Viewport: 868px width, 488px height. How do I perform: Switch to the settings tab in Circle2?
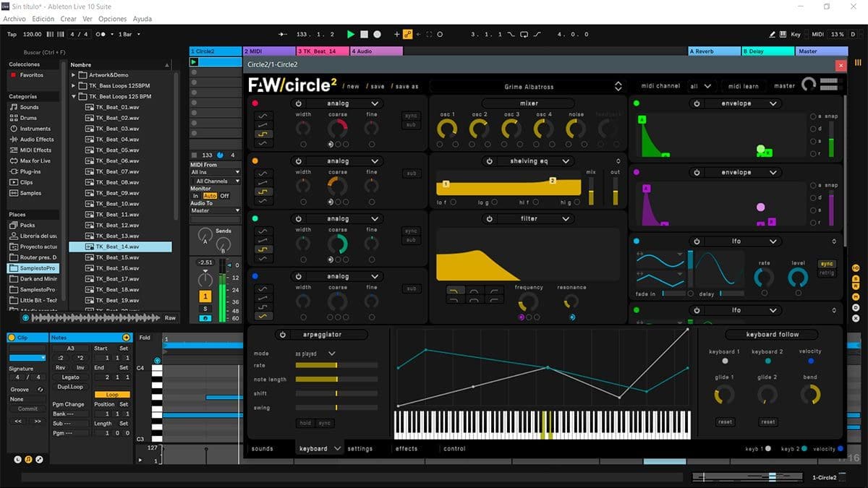point(360,449)
